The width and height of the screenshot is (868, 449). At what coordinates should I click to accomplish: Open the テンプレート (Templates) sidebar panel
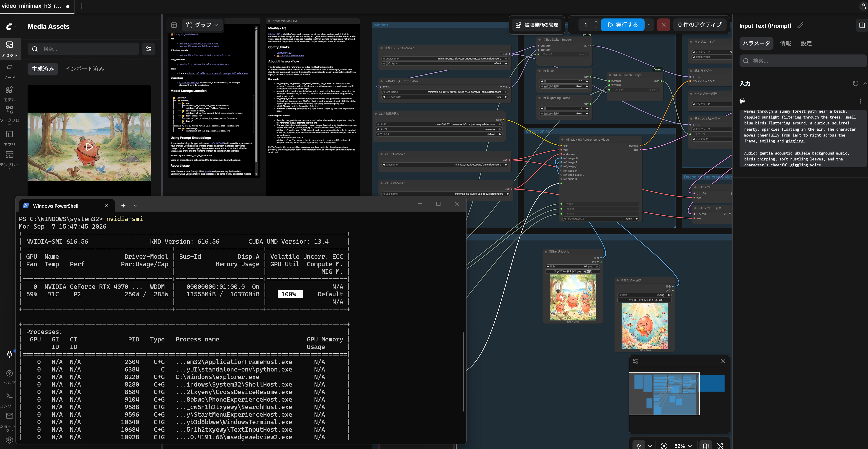click(9, 160)
